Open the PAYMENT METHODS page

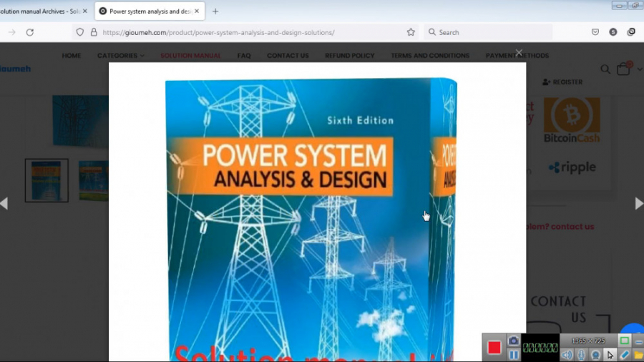tap(517, 55)
